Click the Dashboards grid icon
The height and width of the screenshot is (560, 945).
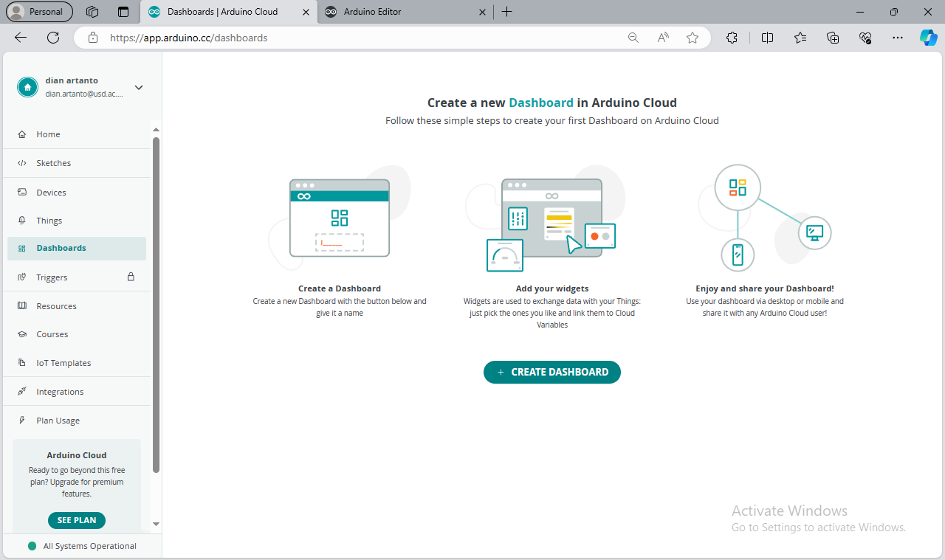(x=22, y=249)
